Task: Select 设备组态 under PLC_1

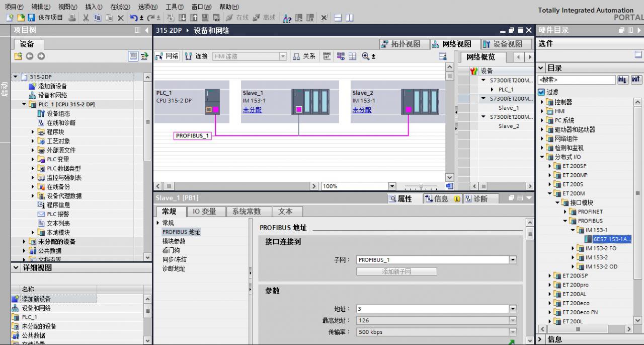Action: (58, 114)
